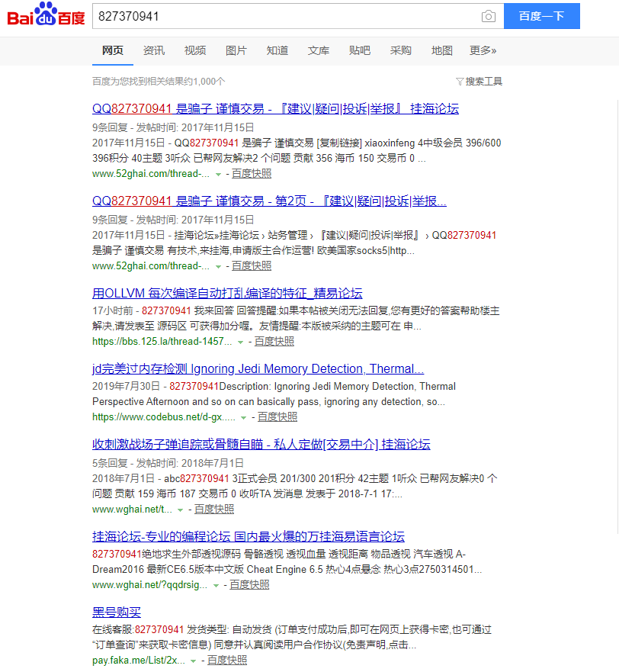Click the result count text 百度为您找到相关结果约1,000个

tap(159, 82)
